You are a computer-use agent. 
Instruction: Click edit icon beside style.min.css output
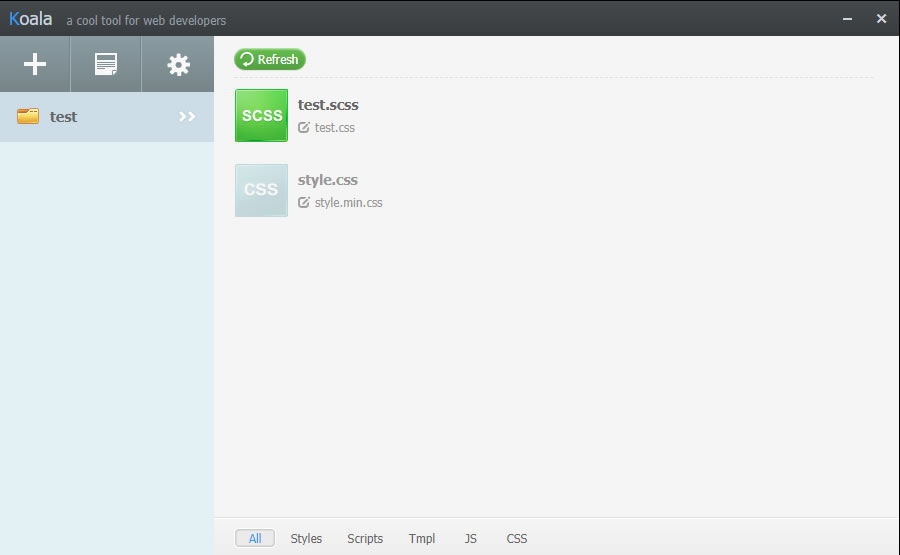(304, 203)
